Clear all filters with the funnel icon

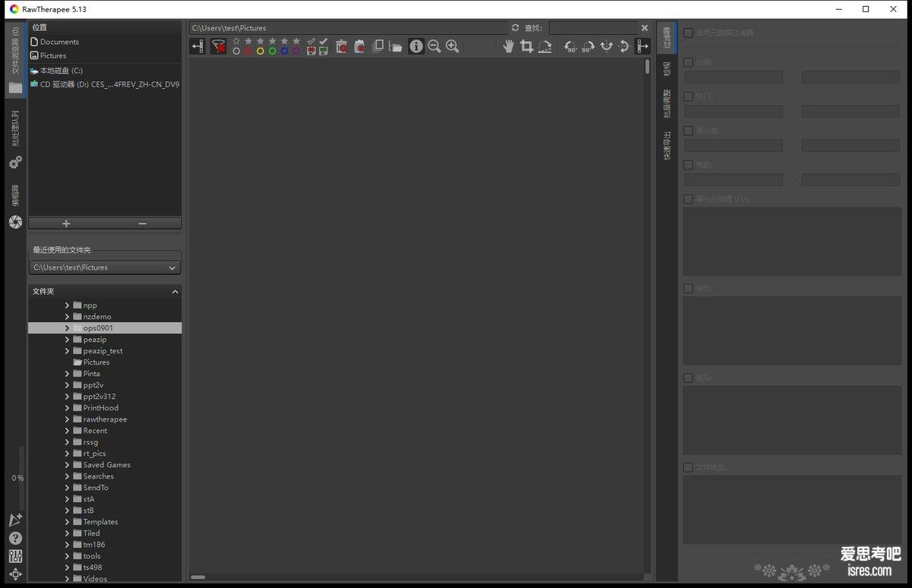coord(218,46)
